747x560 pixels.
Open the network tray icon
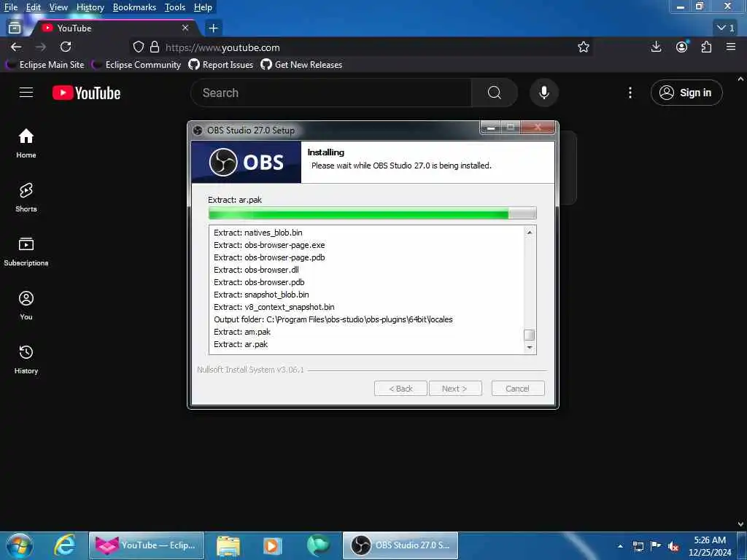click(638, 546)
